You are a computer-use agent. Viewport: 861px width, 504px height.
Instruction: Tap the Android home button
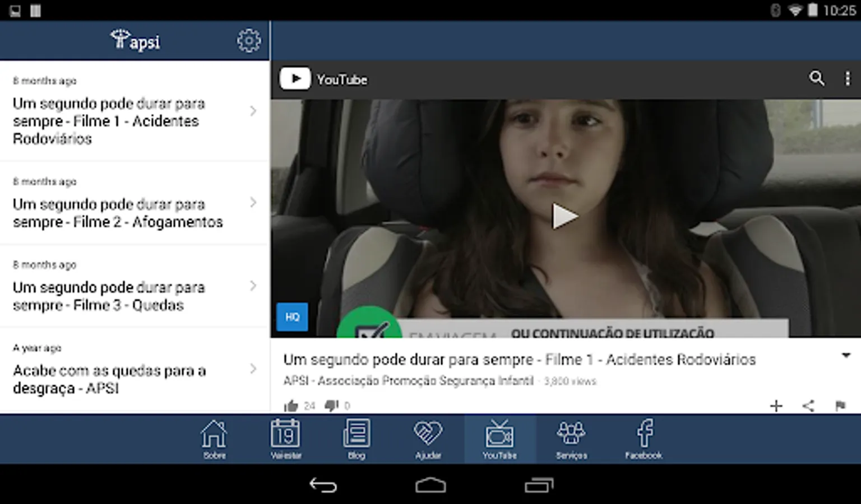[x=430, y=485]
